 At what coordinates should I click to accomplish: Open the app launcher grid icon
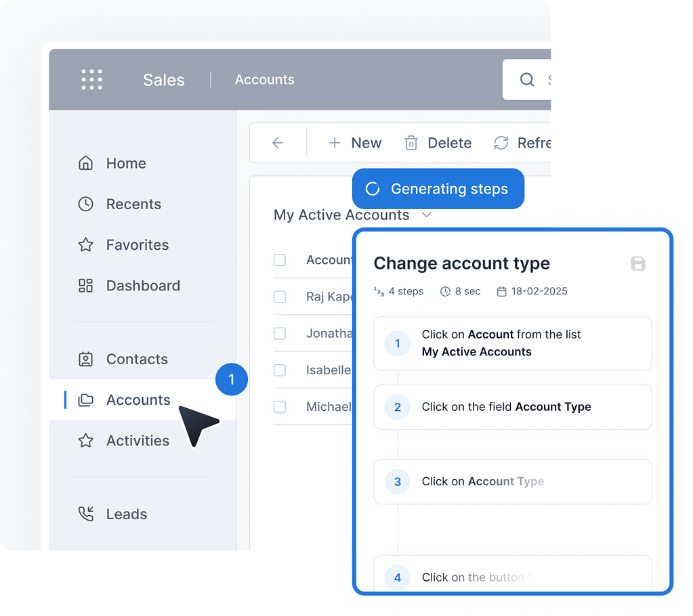pos(91,79)
